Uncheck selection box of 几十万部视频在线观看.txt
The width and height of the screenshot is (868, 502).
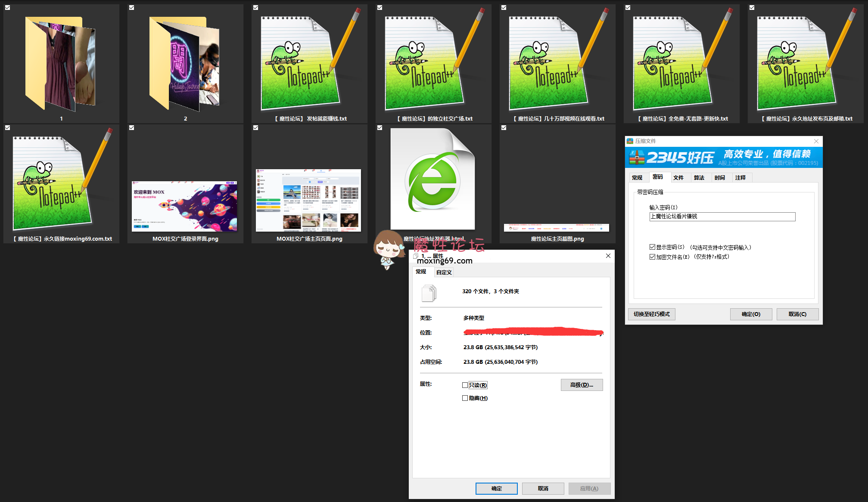click(504, 7)
